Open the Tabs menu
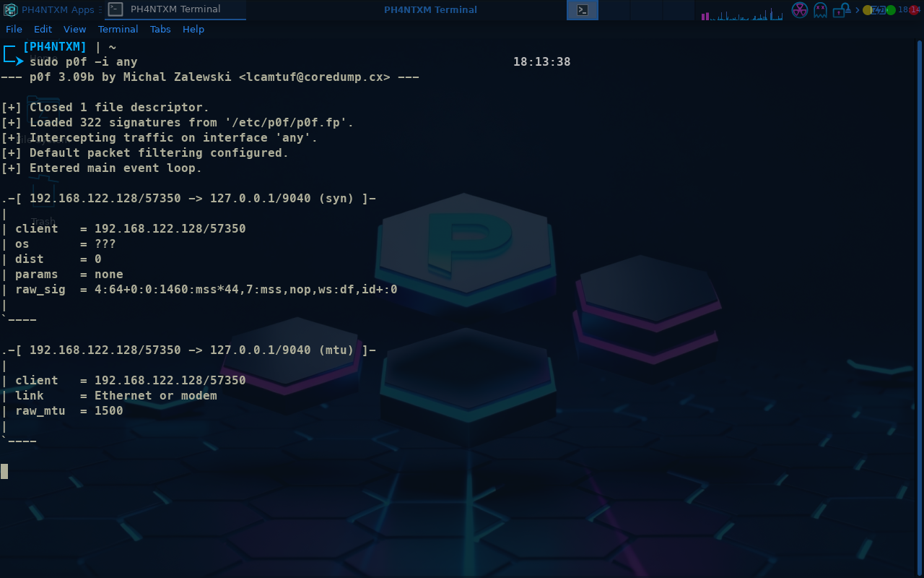924x578 pixels. point(160,30)
